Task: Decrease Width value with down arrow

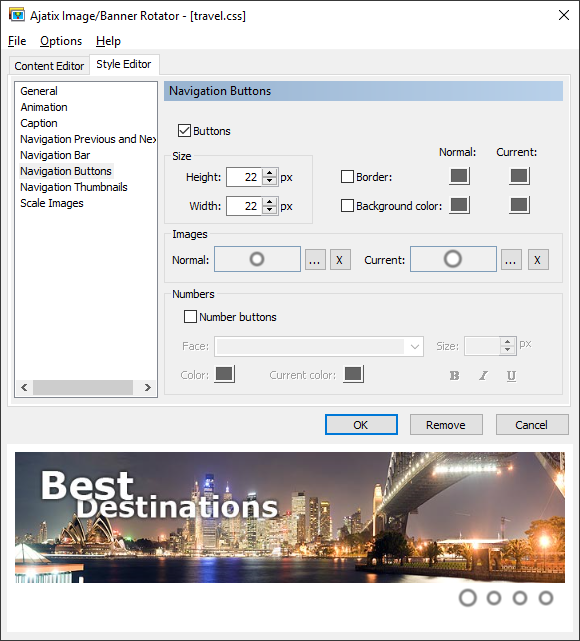Action: coord(269,210)
